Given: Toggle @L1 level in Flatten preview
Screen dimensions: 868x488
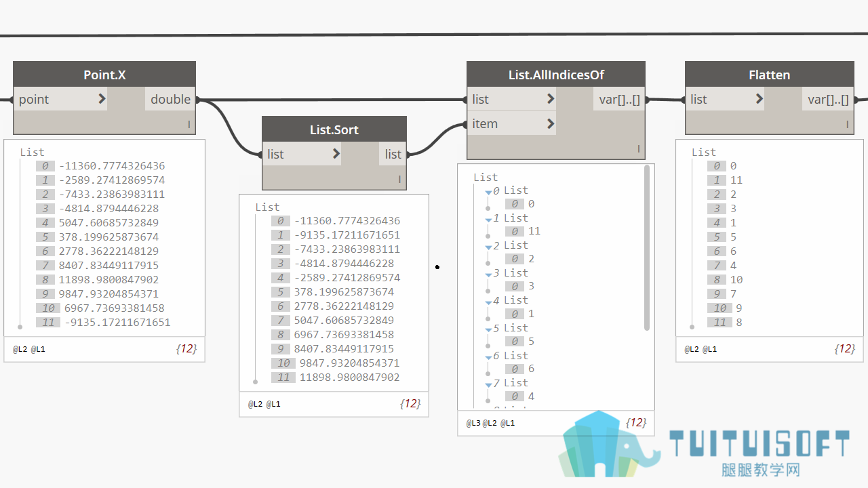Looking at the screenshot, I should [x=709, y=349].
